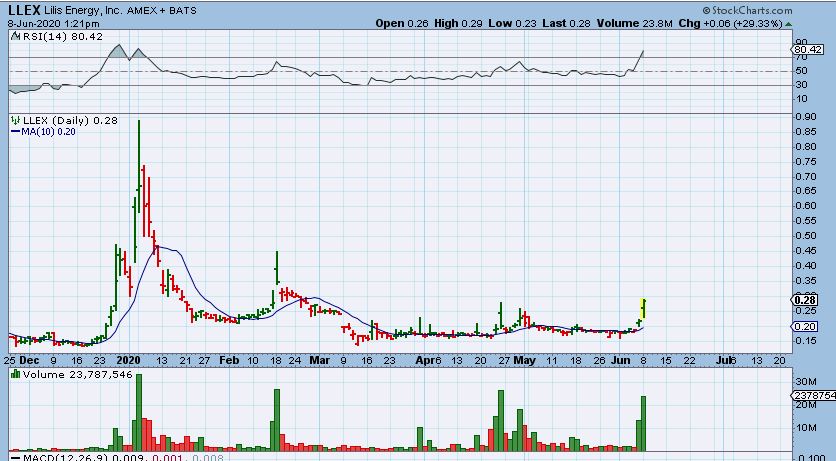Click the tallest green candle near 0.90
Screen dimensions: 836x461
(138, 160)
